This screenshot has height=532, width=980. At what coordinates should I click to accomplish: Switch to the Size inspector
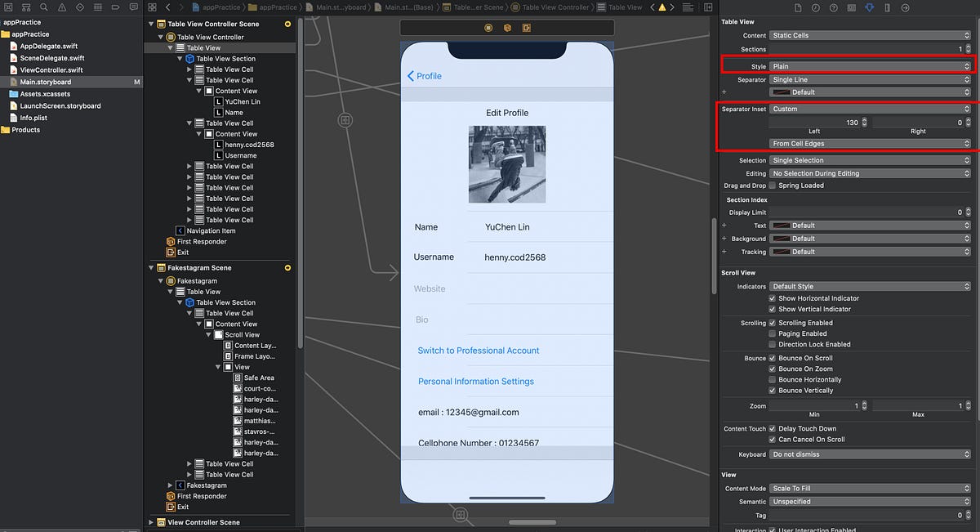point(887,7)
